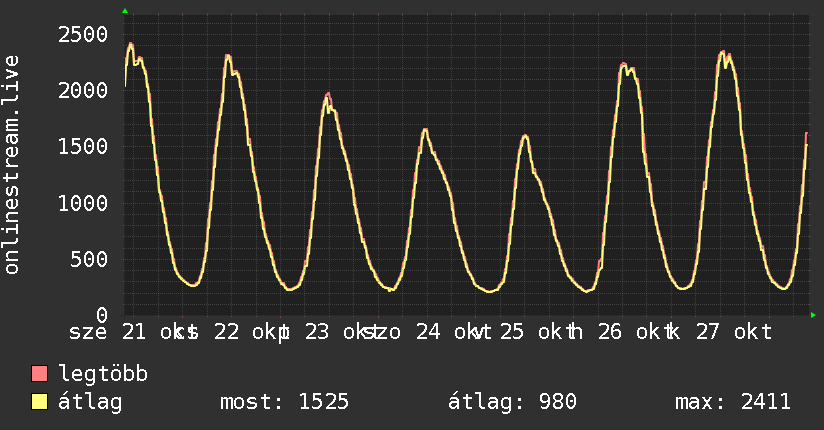Click the '27 okt' date label
Image resolution: width=824 pixels, height=430 pixels.
[x=734, y=332]
